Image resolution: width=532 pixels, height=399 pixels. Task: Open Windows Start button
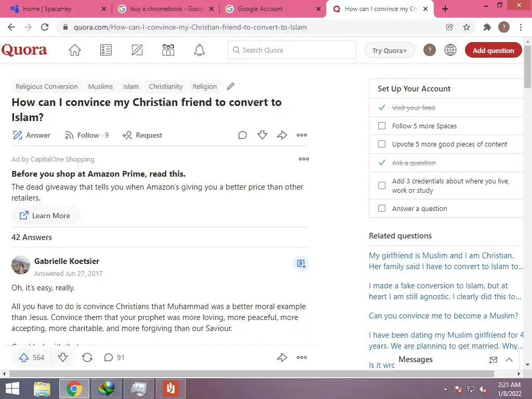pyautogui.click(x=12, y=389)
